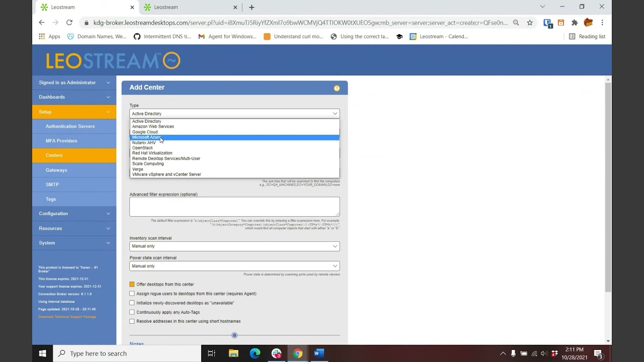The width and height of the screenshot is (644, 362).
Task: Open Chrome's three-dot menu
Action: tap(602, 23)
